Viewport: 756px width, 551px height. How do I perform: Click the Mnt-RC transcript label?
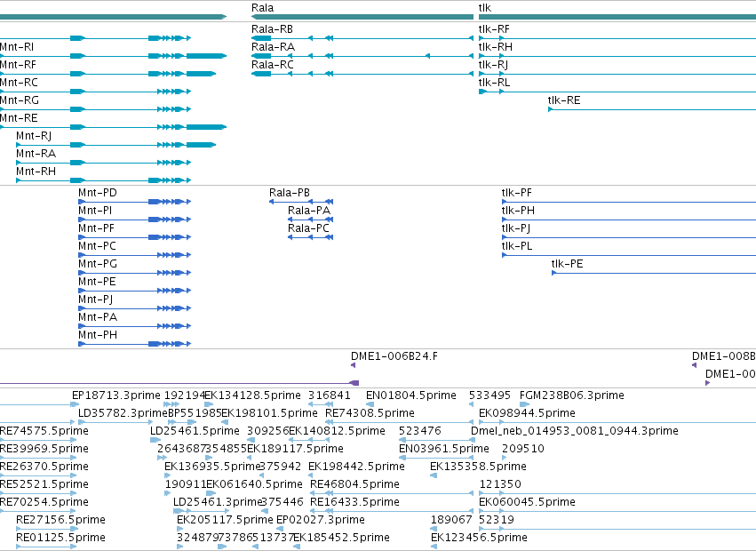(19, 83)
